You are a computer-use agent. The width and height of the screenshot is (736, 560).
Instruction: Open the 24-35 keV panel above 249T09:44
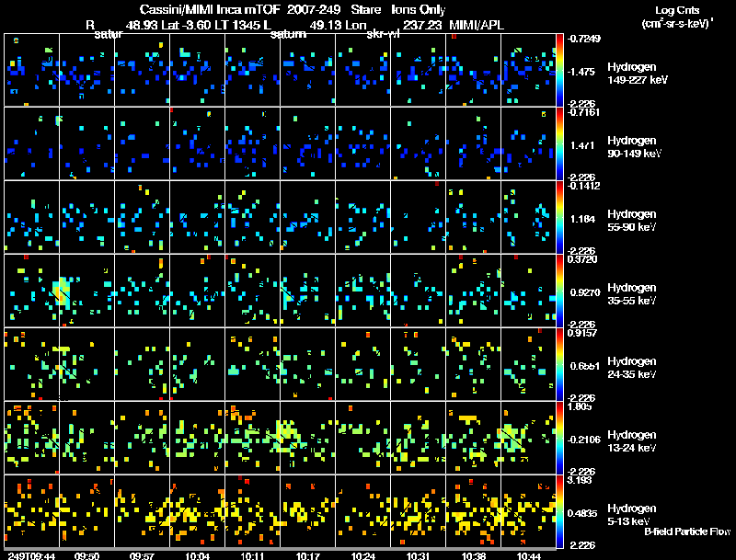[x=31, y=364]
